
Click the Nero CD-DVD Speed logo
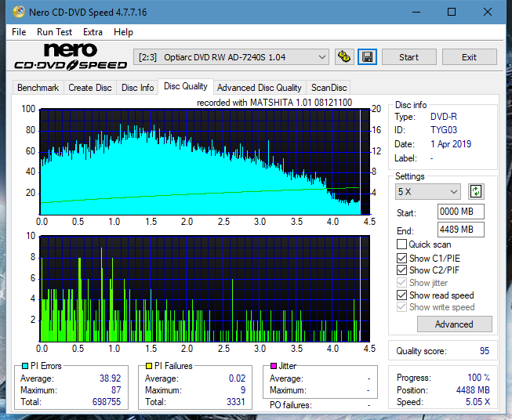click(x=71, y=56)
